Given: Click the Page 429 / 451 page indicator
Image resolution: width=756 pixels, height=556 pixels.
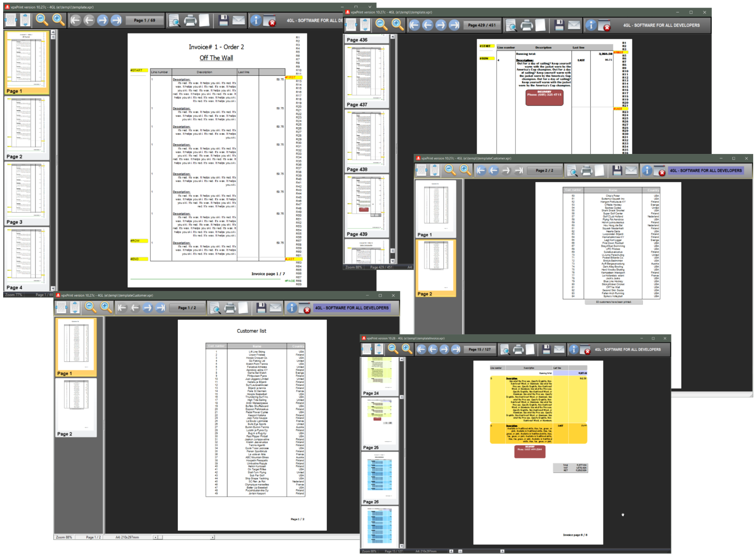Looking at the screenshot, I should pos(482,25).
